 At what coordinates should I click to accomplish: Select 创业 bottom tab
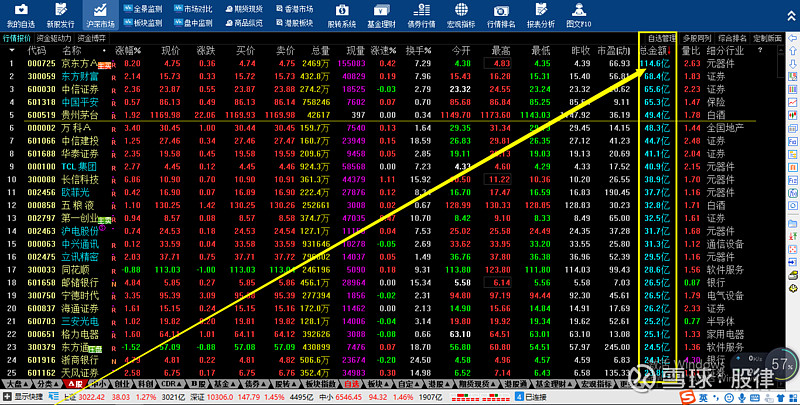pyautogui.click(x=122, y=383)
